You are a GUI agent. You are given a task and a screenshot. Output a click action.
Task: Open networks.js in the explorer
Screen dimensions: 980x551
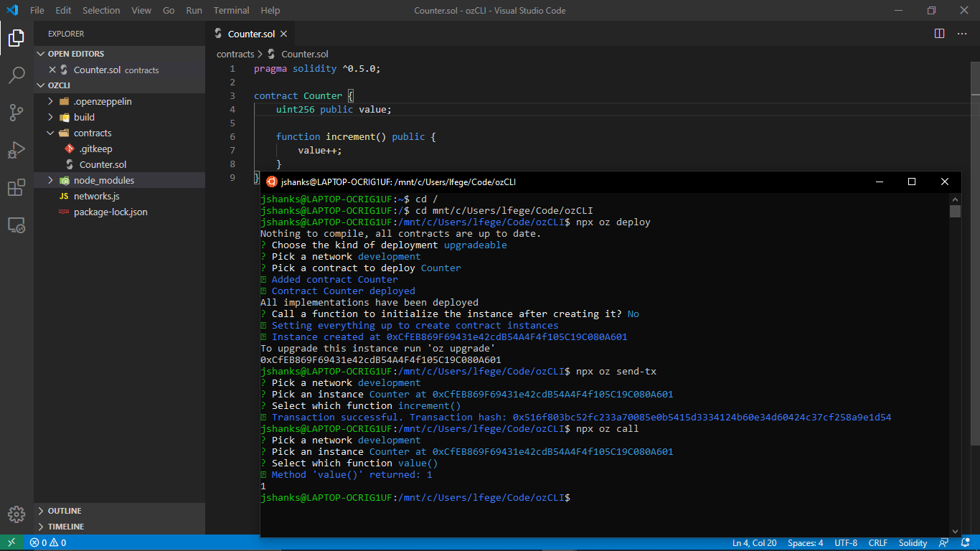(x=96, y=196)
